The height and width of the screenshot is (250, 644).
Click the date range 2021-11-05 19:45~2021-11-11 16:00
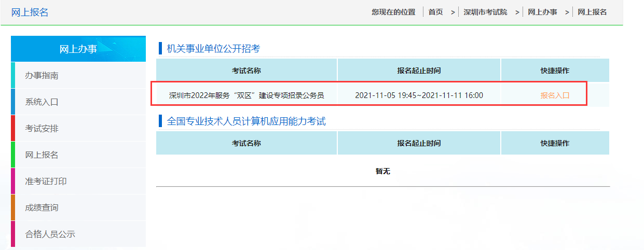pyautogui.click(x=419, y=95)
